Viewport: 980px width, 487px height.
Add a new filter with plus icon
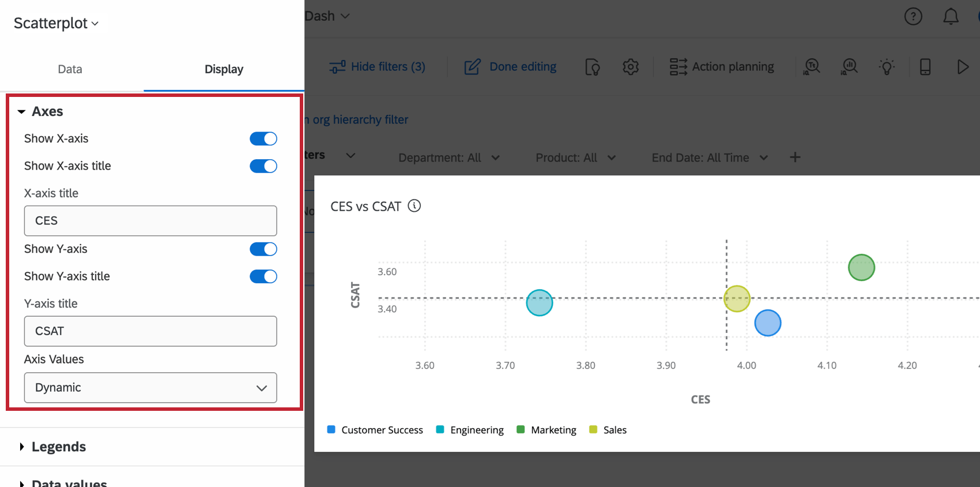[x=795, y=157]
